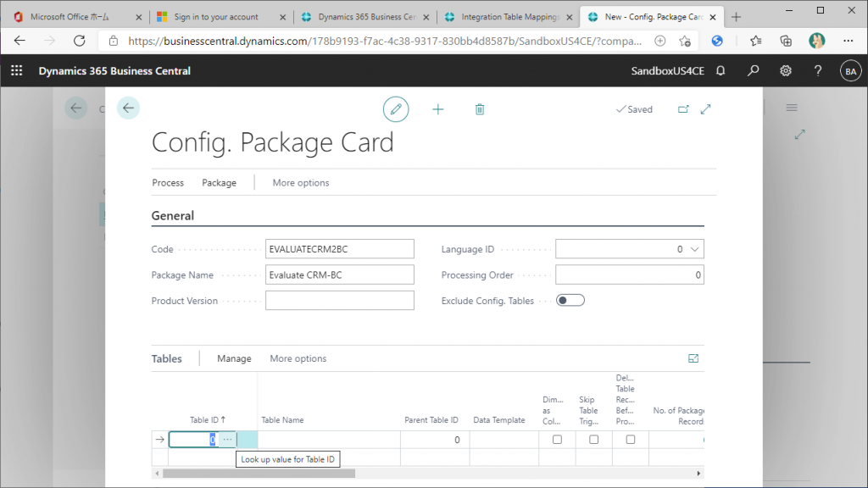Switch to Dynamics 365 Business Central tab
The height and width of the screenshot is (488, 868).
365,17
